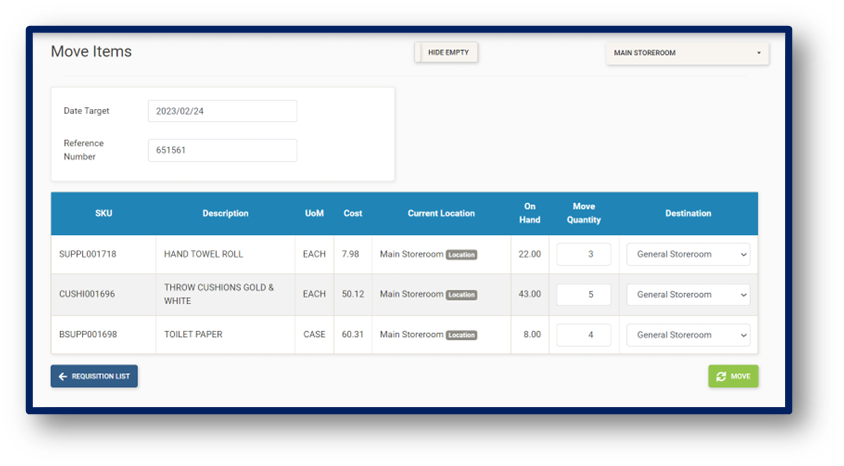Click the back arrow icon on Requisition List

tap(63, 377)
